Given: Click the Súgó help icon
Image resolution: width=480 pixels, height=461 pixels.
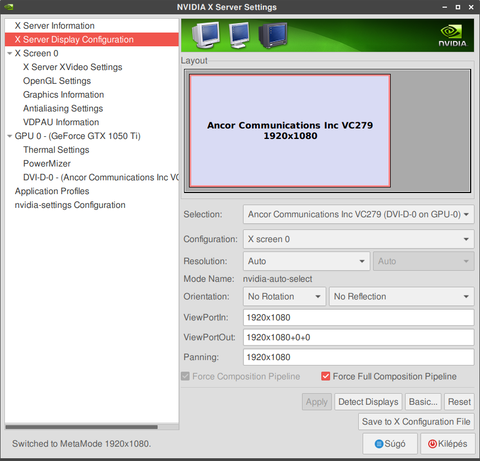Looking at the screenshot, I should coord(379,444).
